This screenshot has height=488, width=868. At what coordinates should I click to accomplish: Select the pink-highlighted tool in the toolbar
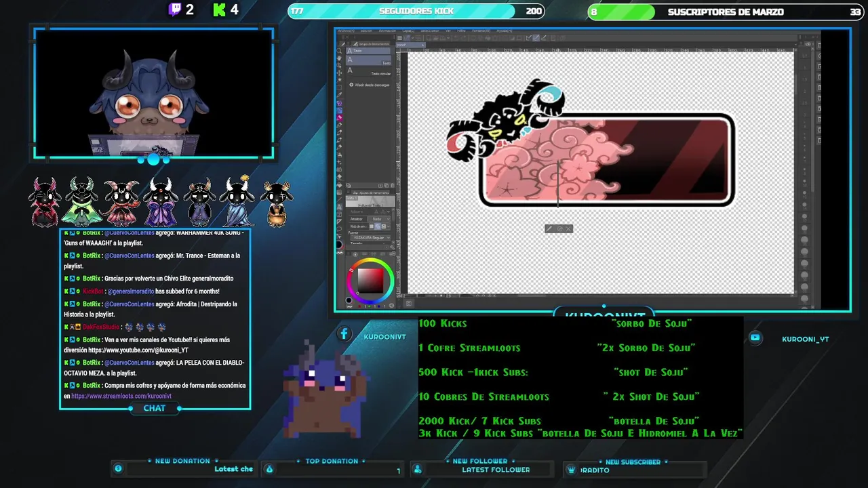339,118
